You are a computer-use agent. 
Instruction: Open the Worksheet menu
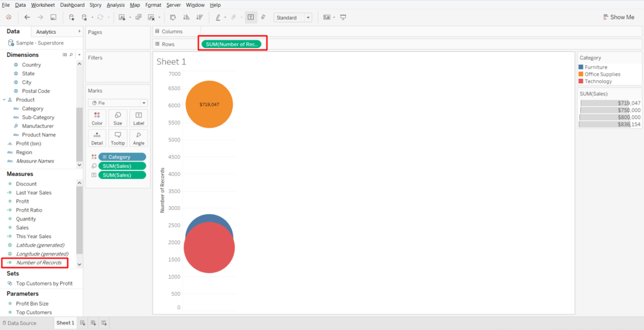[43, 5]
